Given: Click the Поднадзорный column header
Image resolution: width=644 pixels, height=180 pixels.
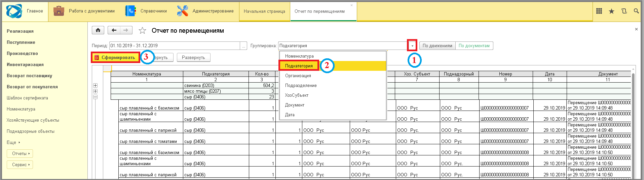Looking at the screenshot, I should click(x=459, y=74).
